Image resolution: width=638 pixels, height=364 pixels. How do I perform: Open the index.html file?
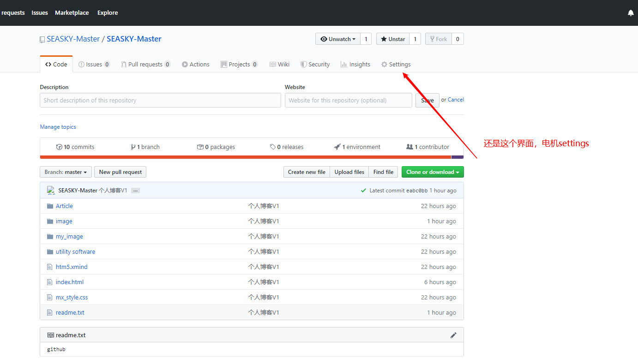pyautogui.click(x=70, y=282)
